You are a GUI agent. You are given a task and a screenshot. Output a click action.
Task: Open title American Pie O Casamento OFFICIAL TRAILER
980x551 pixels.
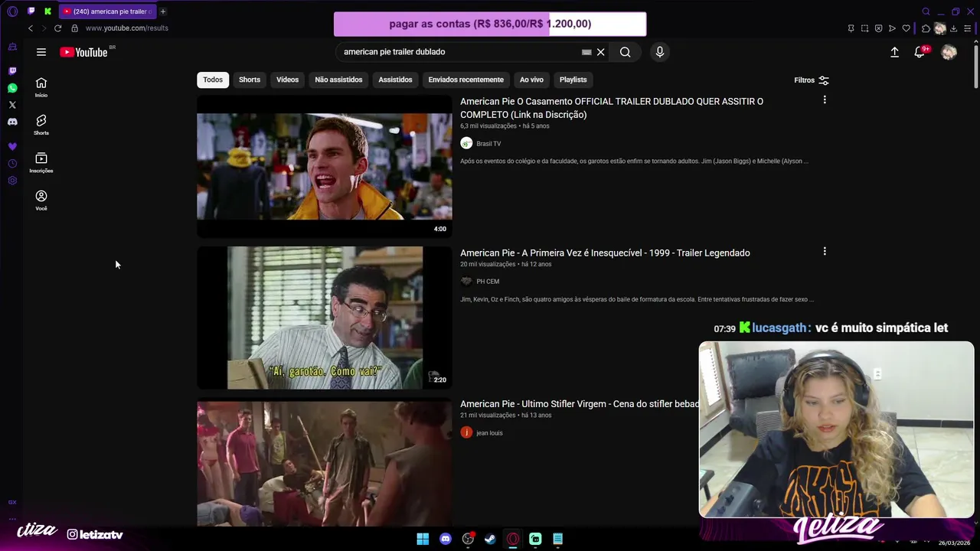(x=612, y=108)
